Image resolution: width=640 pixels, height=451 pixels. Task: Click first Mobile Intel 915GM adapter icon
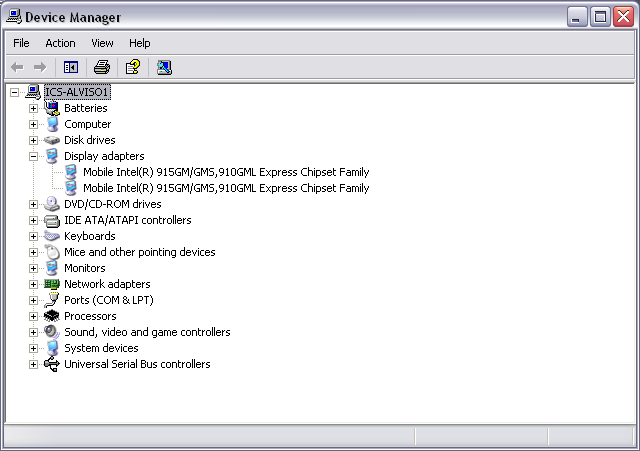click(x=71, y=172)
